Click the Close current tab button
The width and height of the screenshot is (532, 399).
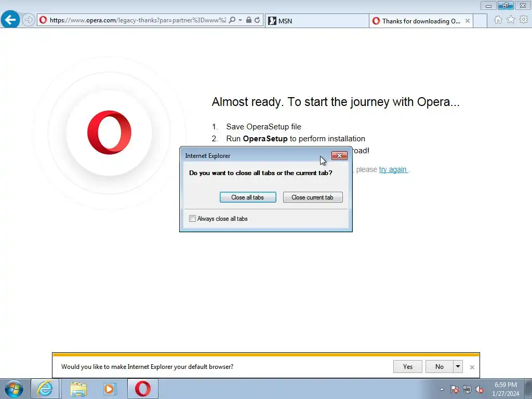[312, 197]
